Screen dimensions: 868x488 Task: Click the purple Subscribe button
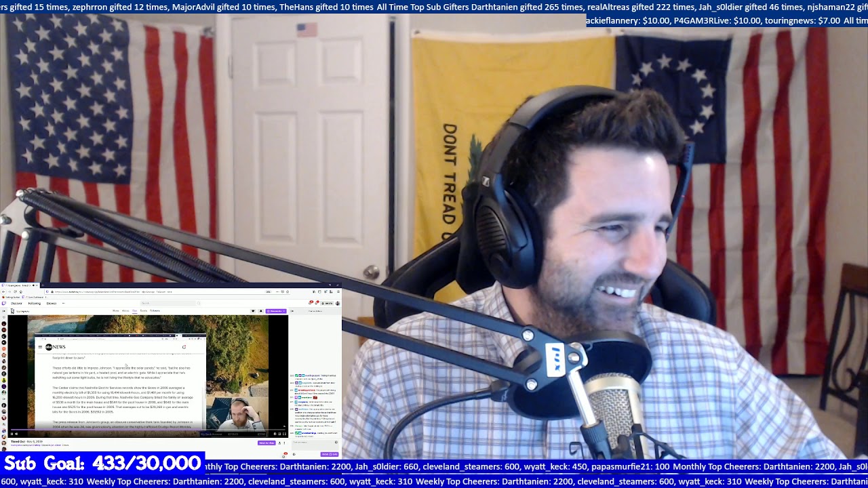pos(276,311)
